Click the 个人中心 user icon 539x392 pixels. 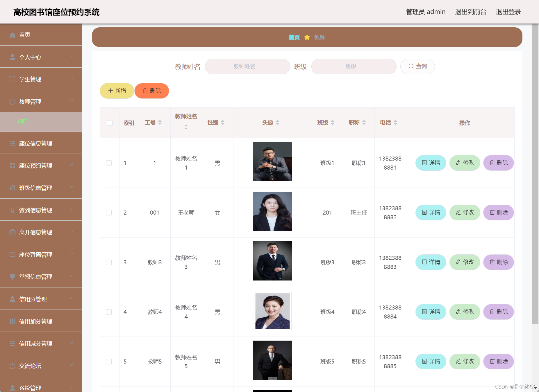click(13, 57)
